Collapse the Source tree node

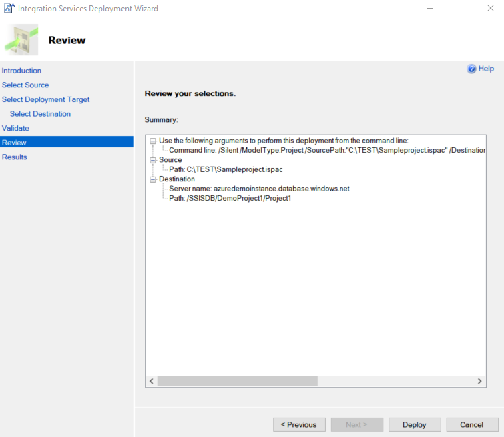coord(153,160)
